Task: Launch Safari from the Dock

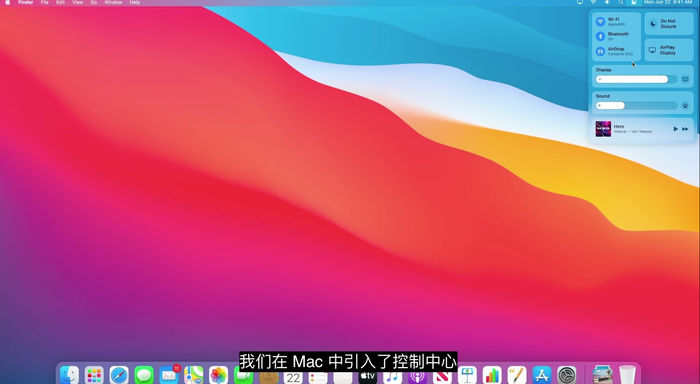Action: coord(119,375)
